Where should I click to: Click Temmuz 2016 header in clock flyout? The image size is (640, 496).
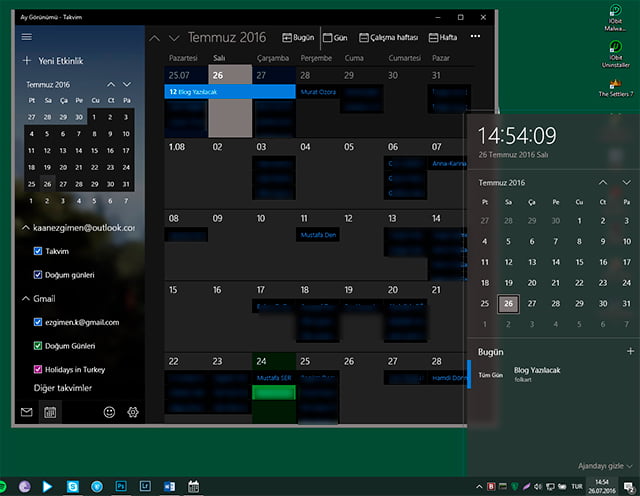tap(502, 182)
